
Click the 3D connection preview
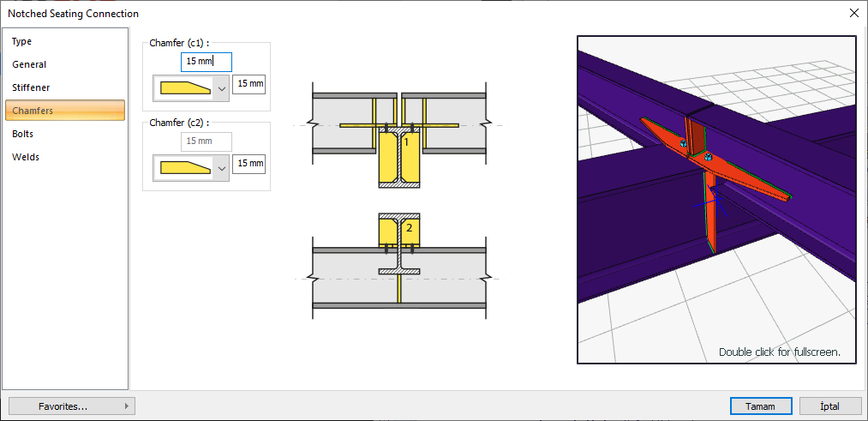pos(716,199)
